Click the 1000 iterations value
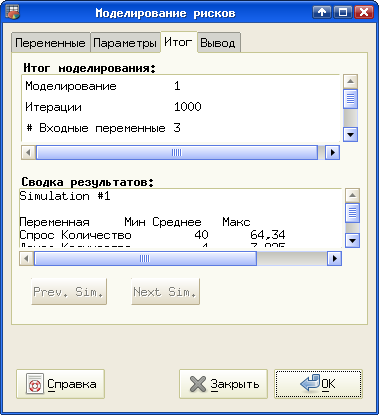Image resolution: width=379 pixels, height=415 pixels. pos(188,107)
